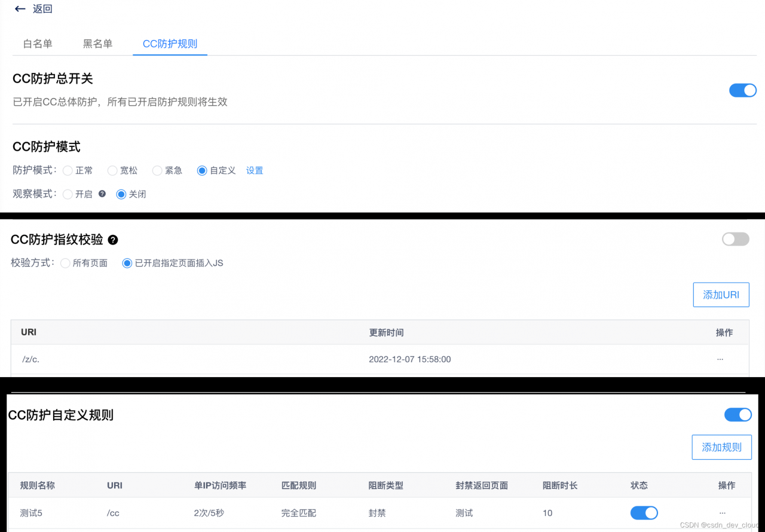
Task: Choose the 紧急 protection mode
Action: pos(157,170)
